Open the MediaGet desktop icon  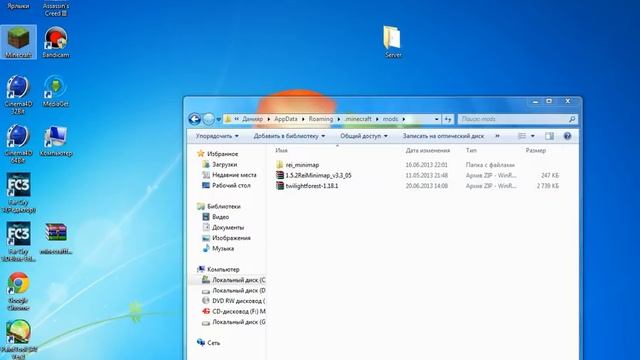(x=56, y=91)
